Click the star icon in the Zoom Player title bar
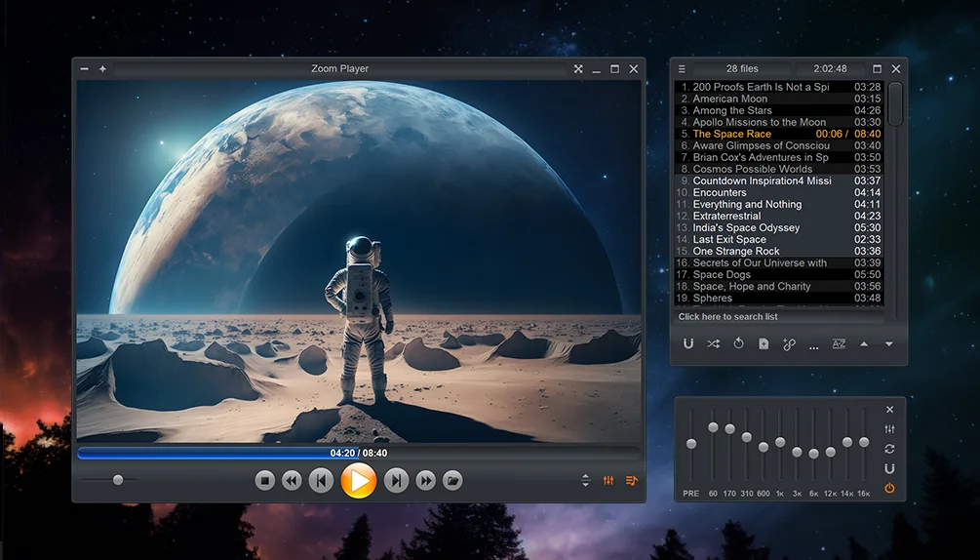Screen dimensions: 980x560 pos(102,68)
